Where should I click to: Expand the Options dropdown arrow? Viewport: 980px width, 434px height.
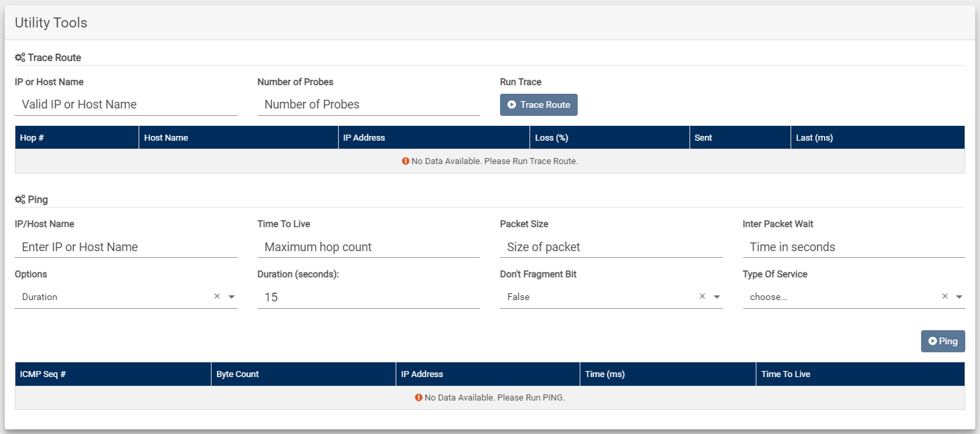(x=232, y=297)
